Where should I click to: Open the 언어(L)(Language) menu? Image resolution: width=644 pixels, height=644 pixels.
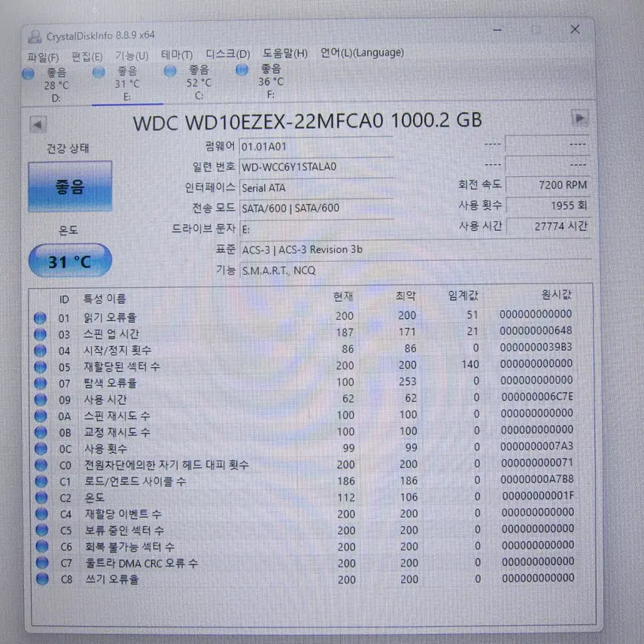(362, 53)
